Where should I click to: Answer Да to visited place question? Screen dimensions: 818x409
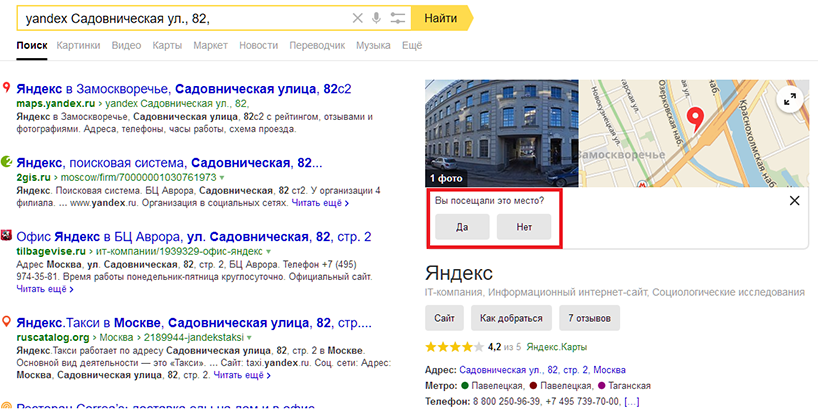click(462, 227)
